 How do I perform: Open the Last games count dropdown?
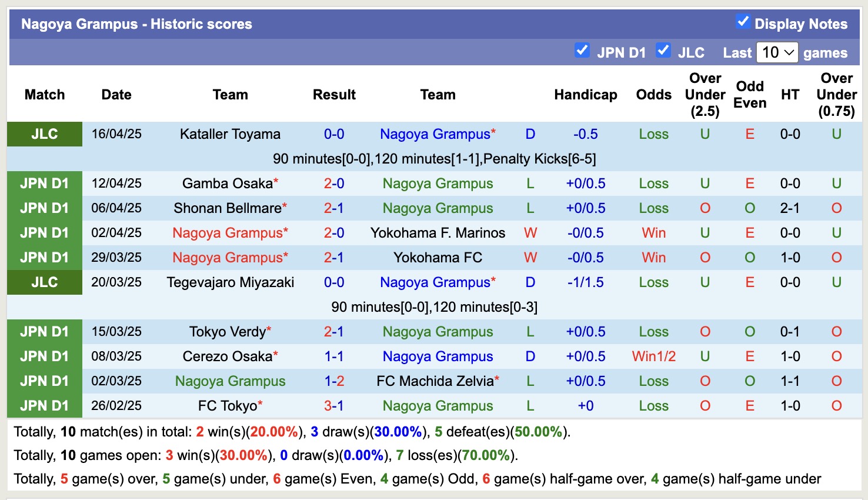click(777, 52)
